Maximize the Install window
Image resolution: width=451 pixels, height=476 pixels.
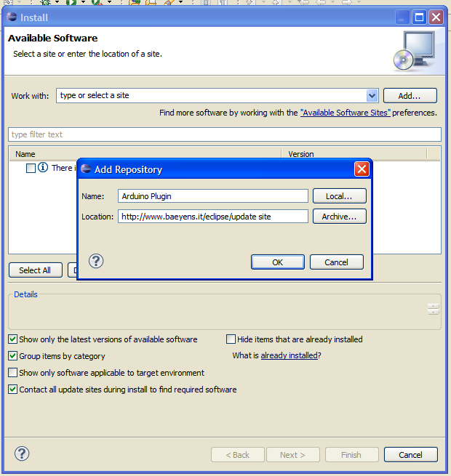(420, 17)
